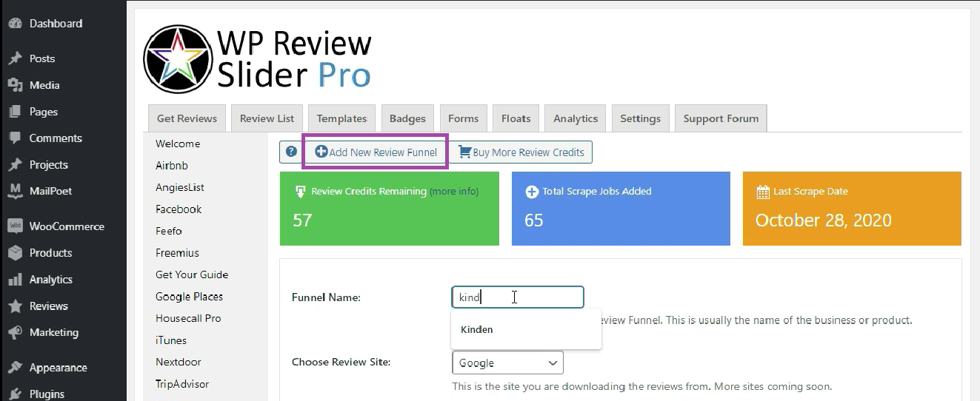Click the Appearance brush icon
980x401 pixels.
coord(15,368)
